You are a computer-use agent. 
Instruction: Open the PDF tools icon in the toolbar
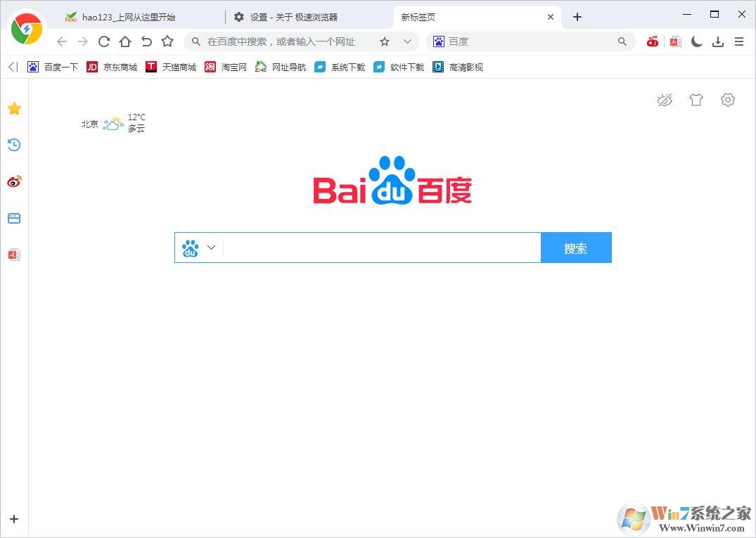pyautogui.click(x=674, y=41)
